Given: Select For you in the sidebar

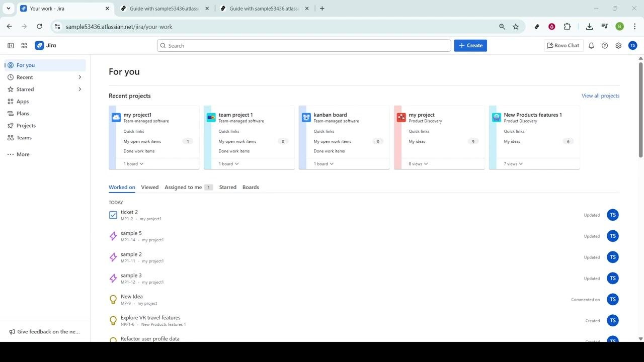Looking at the screenshot, I should click(x=45, y=65).
